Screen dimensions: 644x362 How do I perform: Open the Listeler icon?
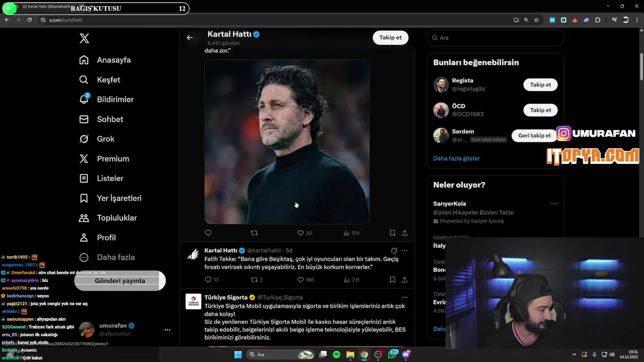pos(84,178)
